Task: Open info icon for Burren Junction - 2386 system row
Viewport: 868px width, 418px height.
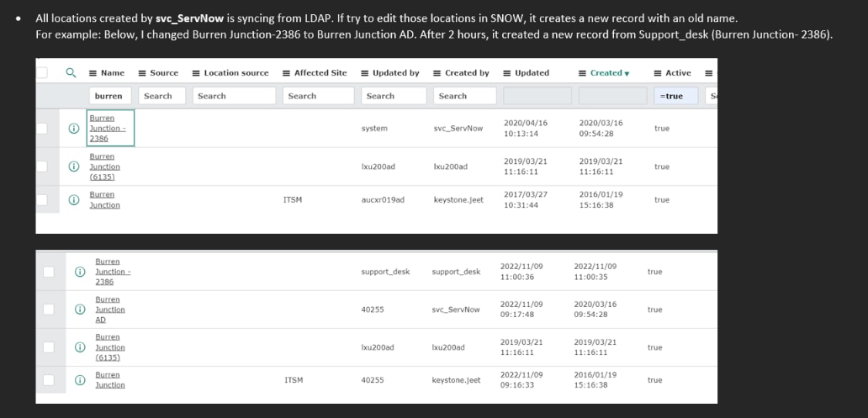Action: point(74,128)
